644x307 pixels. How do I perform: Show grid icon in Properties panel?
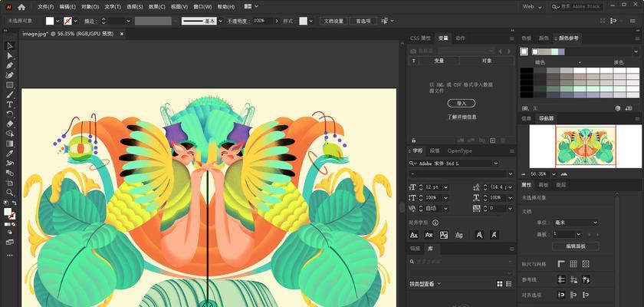[x=573, y=264]
